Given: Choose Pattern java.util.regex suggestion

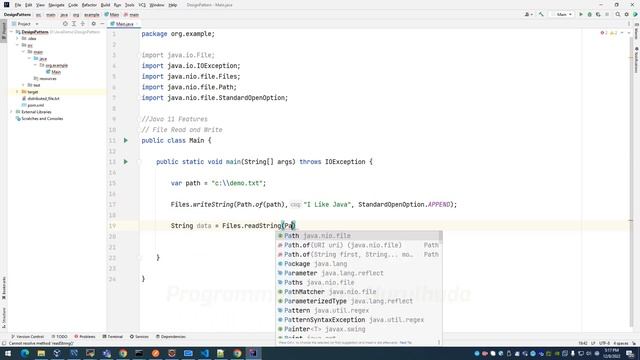Looking at the screenshot, I should (359, 311).
